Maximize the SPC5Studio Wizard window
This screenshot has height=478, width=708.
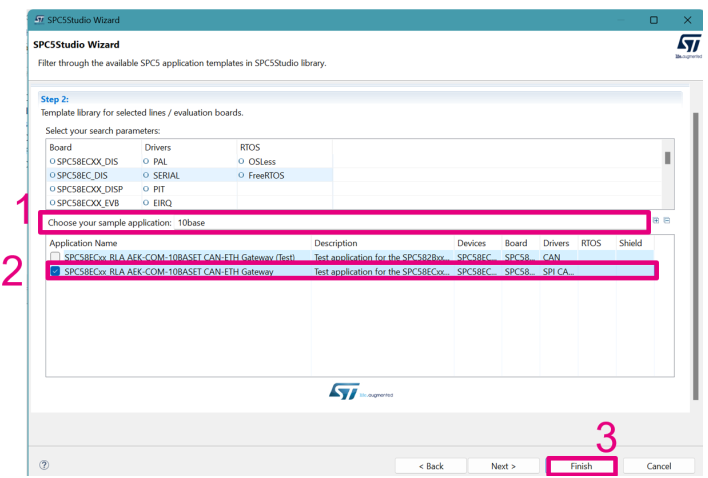pyautogui.click(x=653, y=20)
